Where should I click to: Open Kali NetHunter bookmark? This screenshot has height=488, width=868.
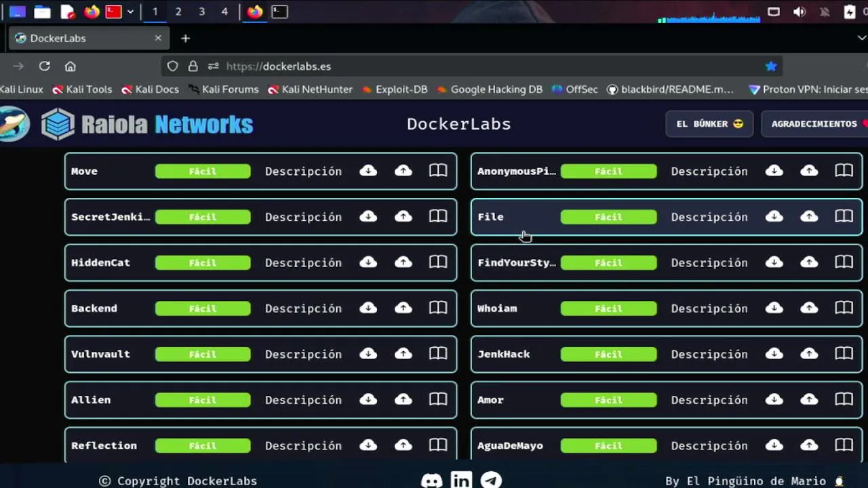(x=311, y=89)
